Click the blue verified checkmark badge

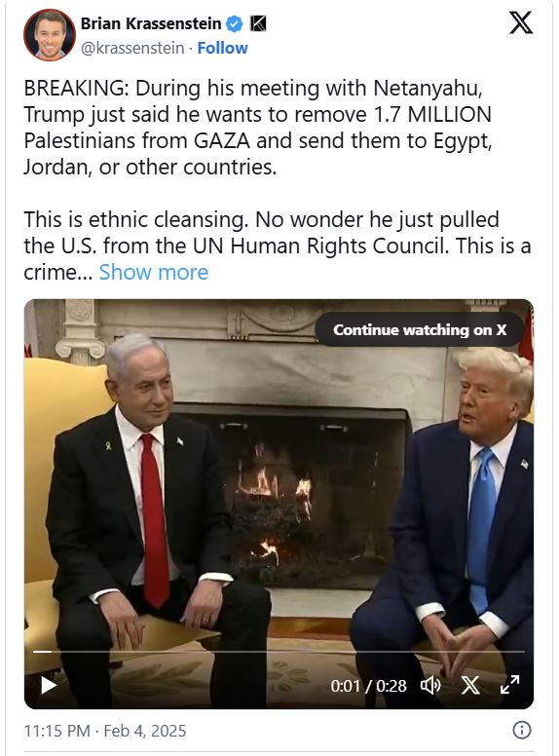coord(235,23)
